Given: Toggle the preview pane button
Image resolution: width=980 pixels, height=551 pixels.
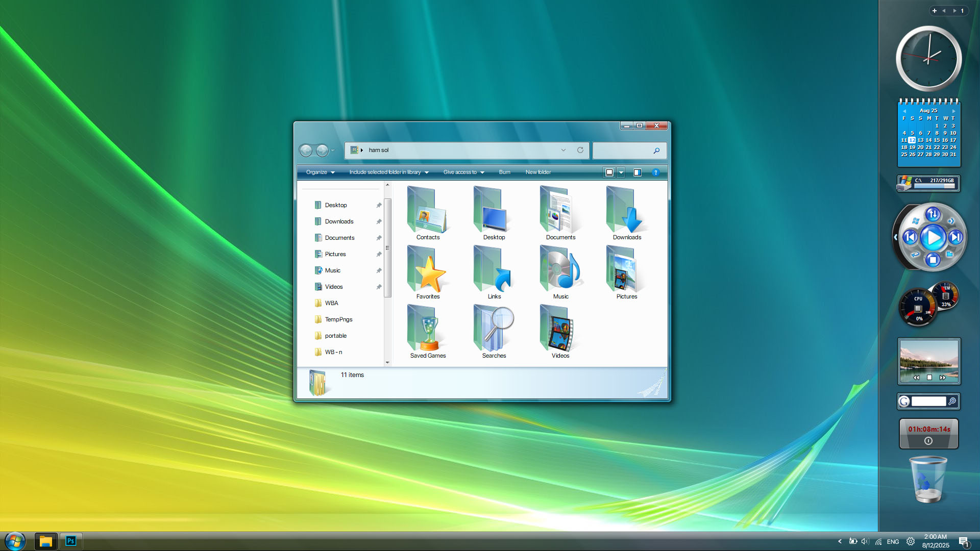Looking at the screenshot, I should pos(638,172).
